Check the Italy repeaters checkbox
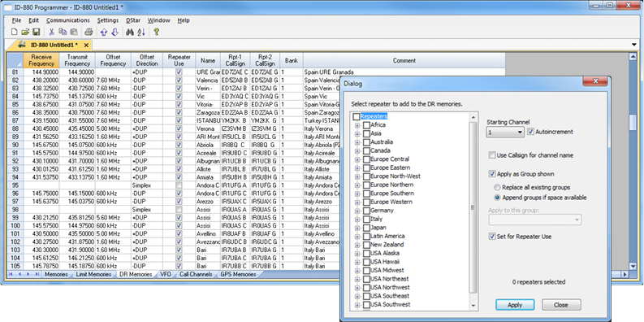The image size is (644, 322). 366,219
